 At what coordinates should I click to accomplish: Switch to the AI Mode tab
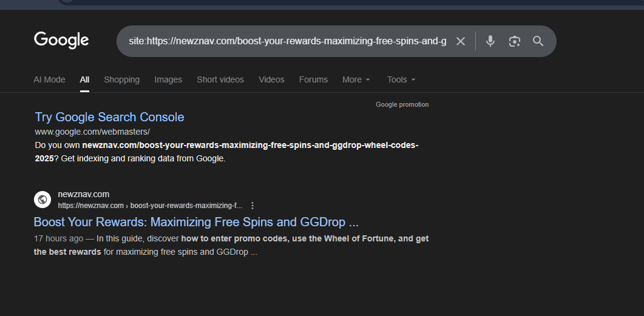coord(49,79)
